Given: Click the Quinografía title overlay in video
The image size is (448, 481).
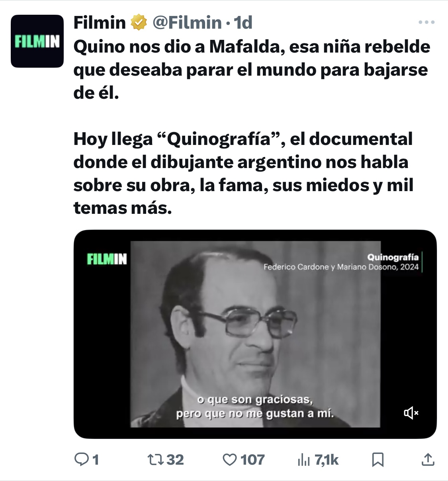Looking at the screenshot, I should pyautogui.click(x=393, y=257).
